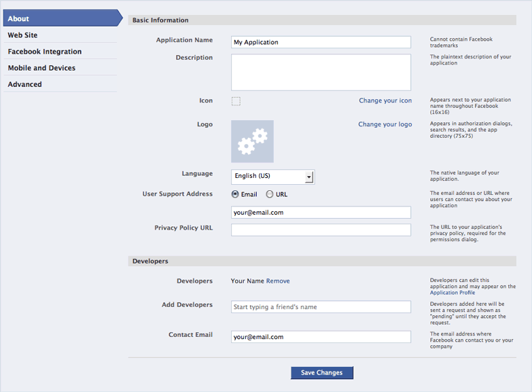
Task: Click the Privacy Policy URL field
Action: 321,230
